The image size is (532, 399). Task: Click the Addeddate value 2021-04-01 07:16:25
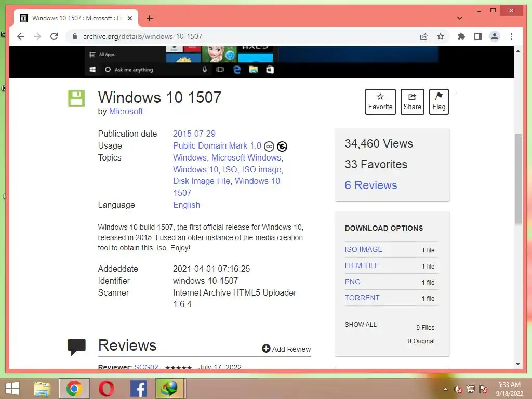211,269
